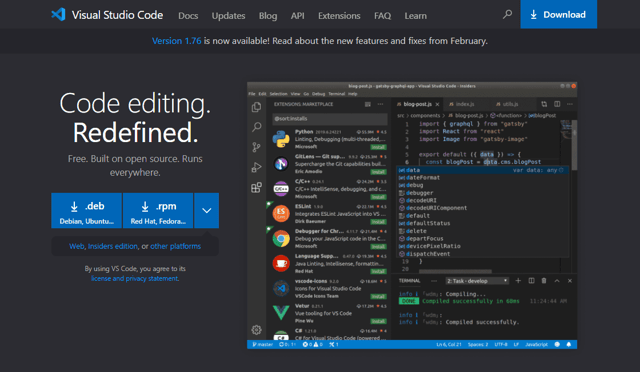Go to the Blog nav item
Viewport: 640px width, 372px height.
(268, 16)
